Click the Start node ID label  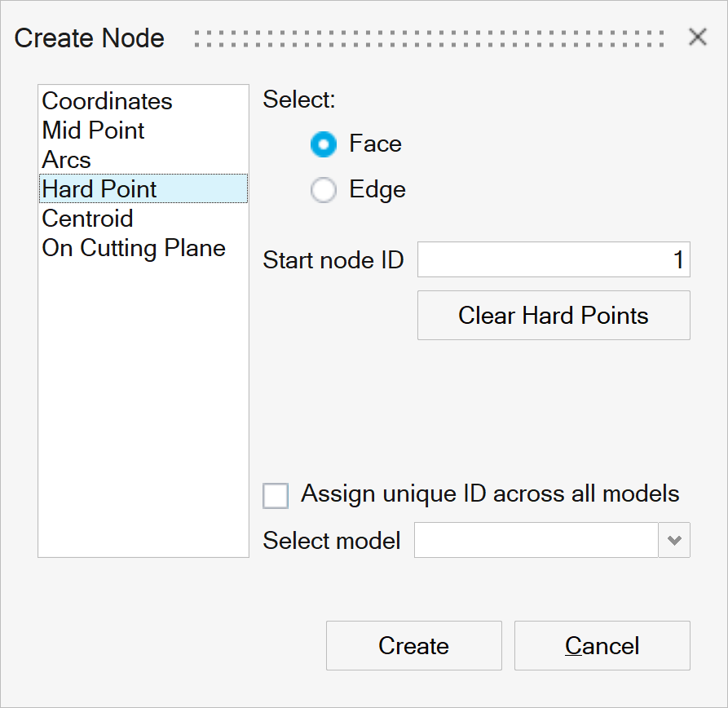(333, 261)
